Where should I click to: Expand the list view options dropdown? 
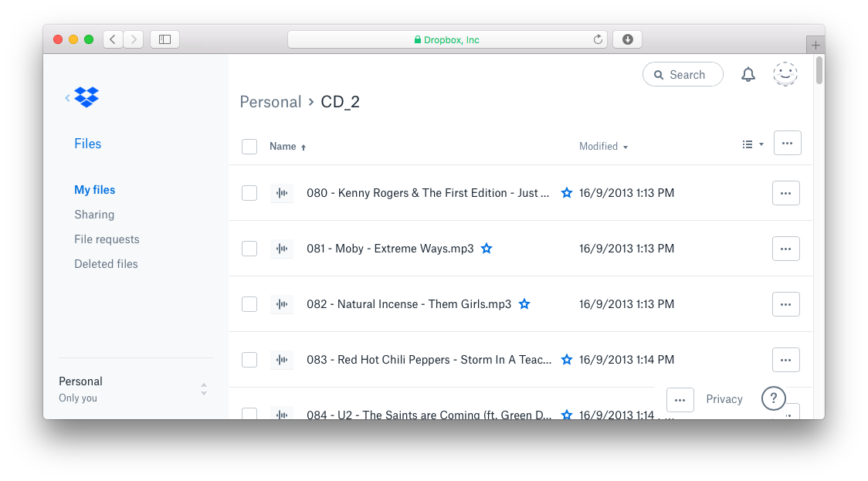[752, 144]
